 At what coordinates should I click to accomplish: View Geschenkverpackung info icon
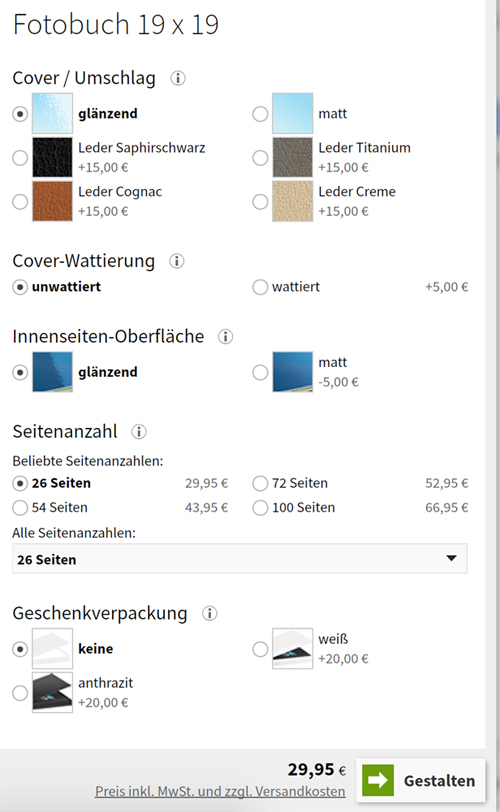(x=210, y=614)
